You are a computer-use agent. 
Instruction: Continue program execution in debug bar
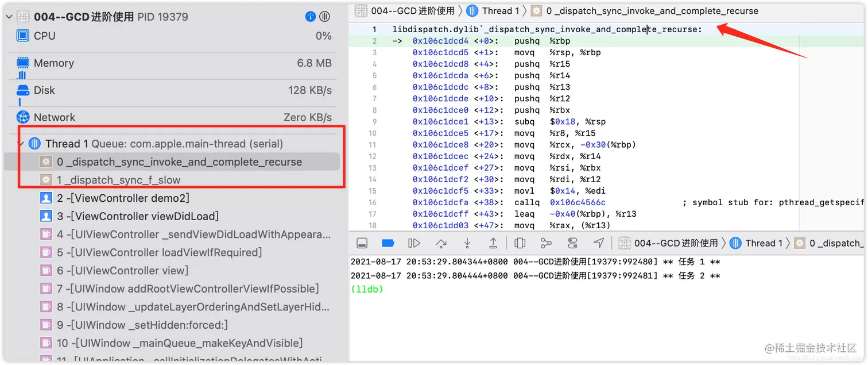(414, 243)
